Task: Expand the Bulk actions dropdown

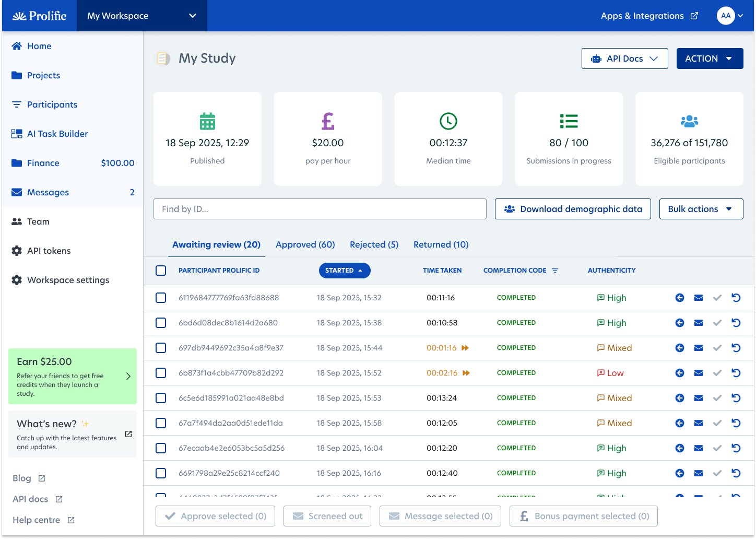Action: [701, 209]
